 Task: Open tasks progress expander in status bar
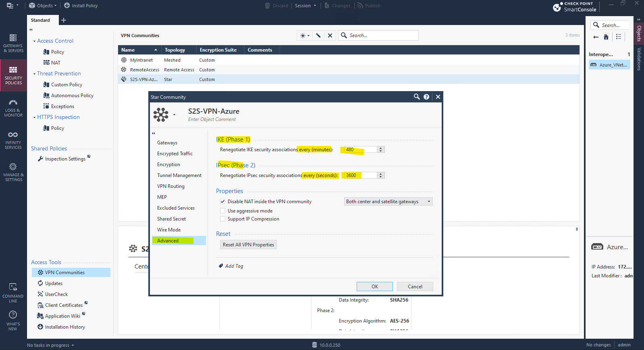[73, 345]
